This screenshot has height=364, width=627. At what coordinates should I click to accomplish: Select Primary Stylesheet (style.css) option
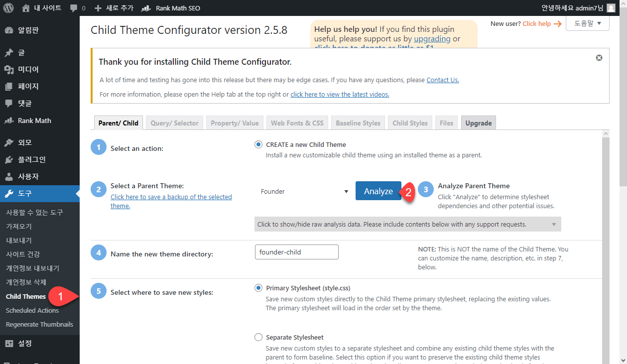[x=258, y=288]
